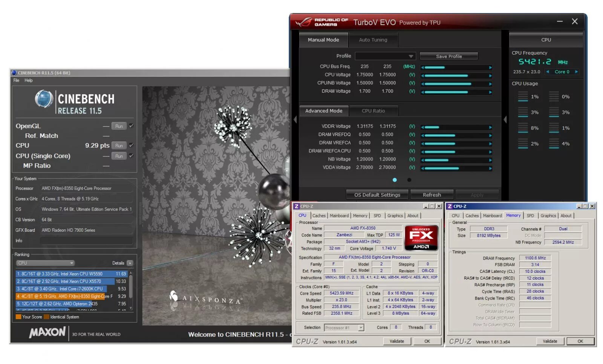
Task: Click Validate in left CPU-Z window
Action: (x=397, y=341)
